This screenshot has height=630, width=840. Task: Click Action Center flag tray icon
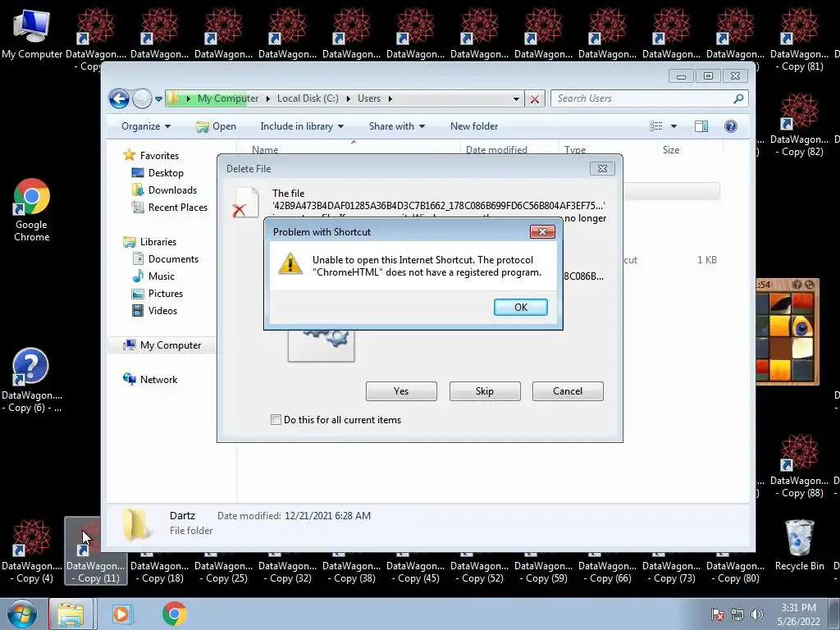pos(717,614)
